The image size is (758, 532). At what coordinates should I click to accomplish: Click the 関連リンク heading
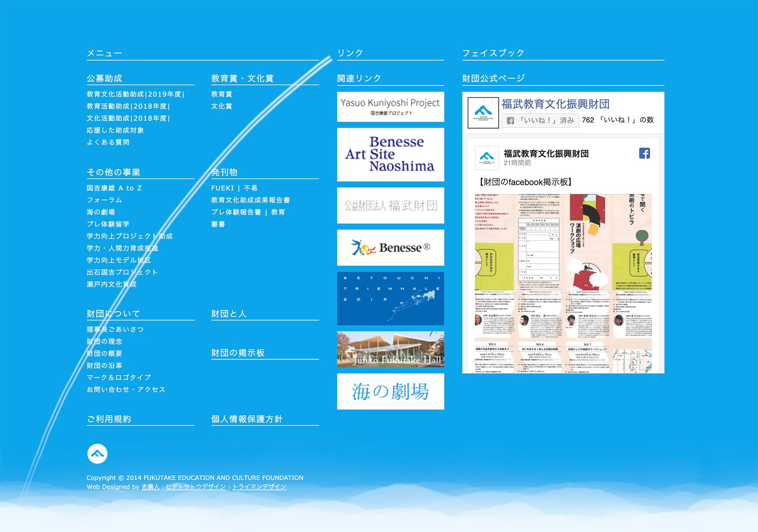point(359,78)
